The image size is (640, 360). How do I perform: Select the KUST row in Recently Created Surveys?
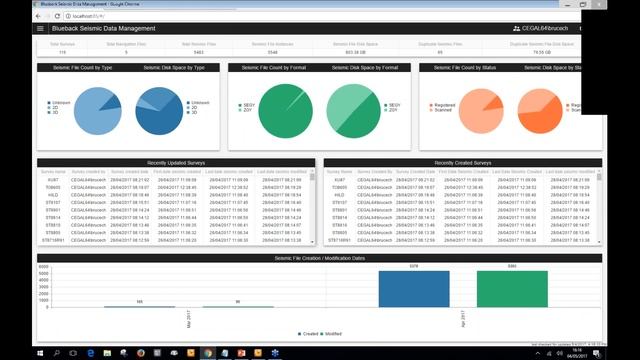pos(460,180)
